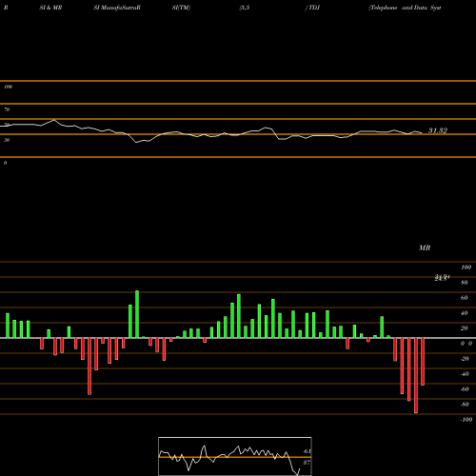Viewport: 476px width, 476px height.
Task: Click the tallest green bar in the MR histogram
Action: [137, 314]
